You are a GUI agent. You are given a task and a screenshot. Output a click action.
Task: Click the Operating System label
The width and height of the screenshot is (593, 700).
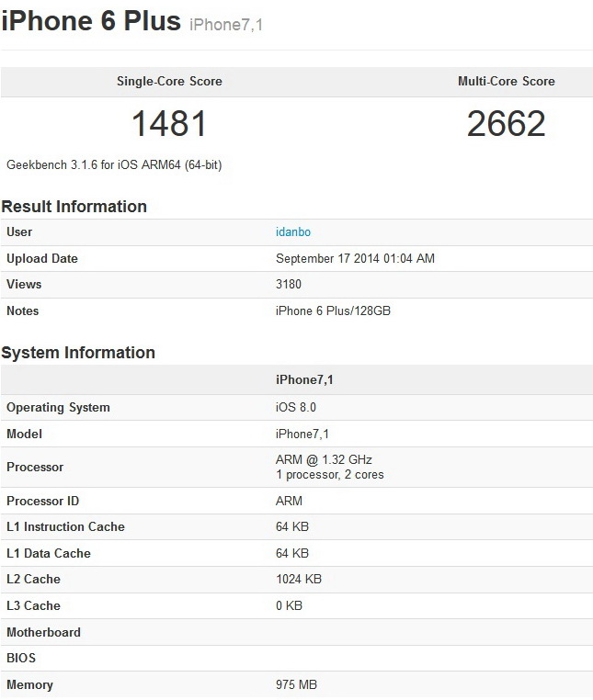click(x=58, y=408)
